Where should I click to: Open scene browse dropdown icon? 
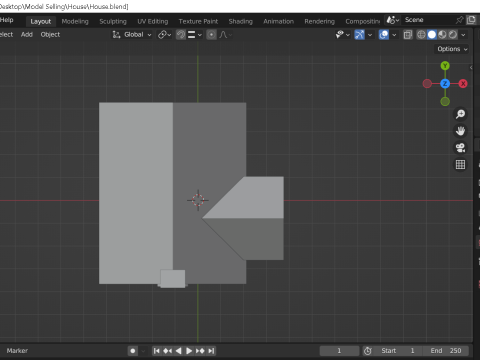pos(393,20)
